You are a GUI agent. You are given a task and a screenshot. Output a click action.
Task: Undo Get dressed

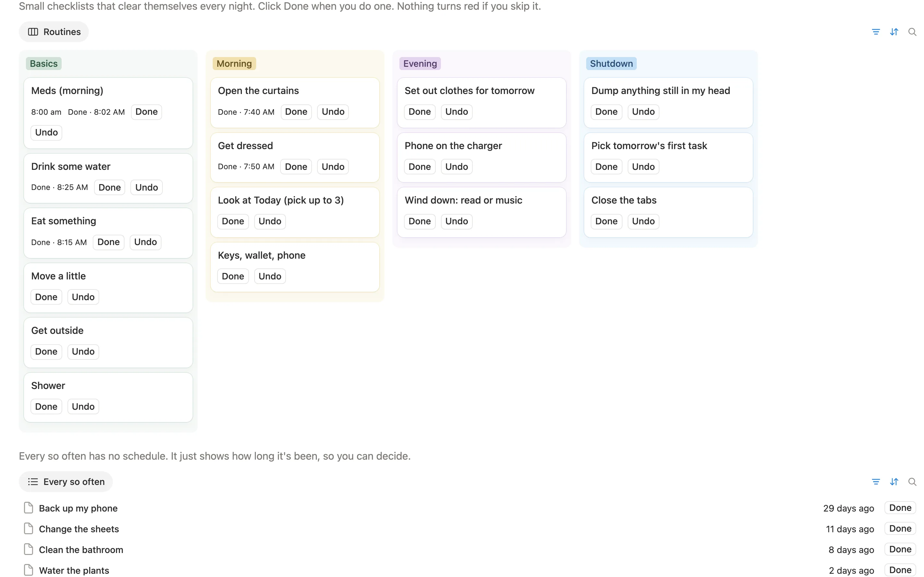pos(333,167)
